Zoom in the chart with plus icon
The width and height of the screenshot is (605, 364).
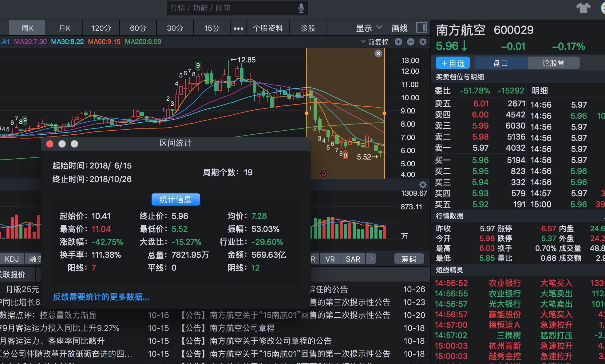pyautogui.click(x=398, y=42)
